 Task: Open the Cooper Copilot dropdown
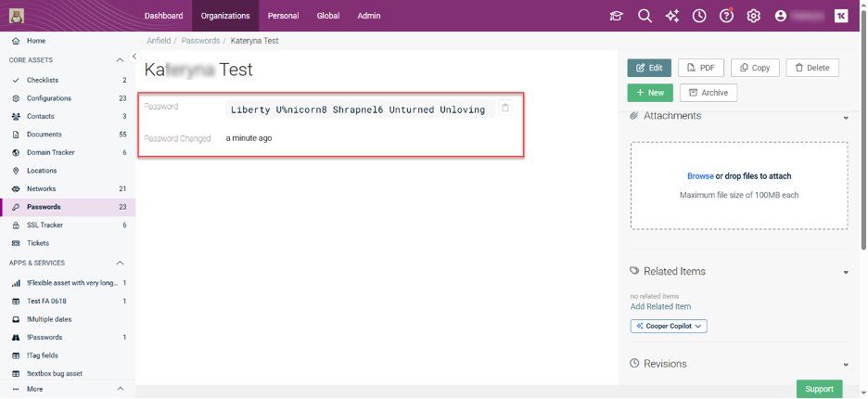tap(669, 327)
